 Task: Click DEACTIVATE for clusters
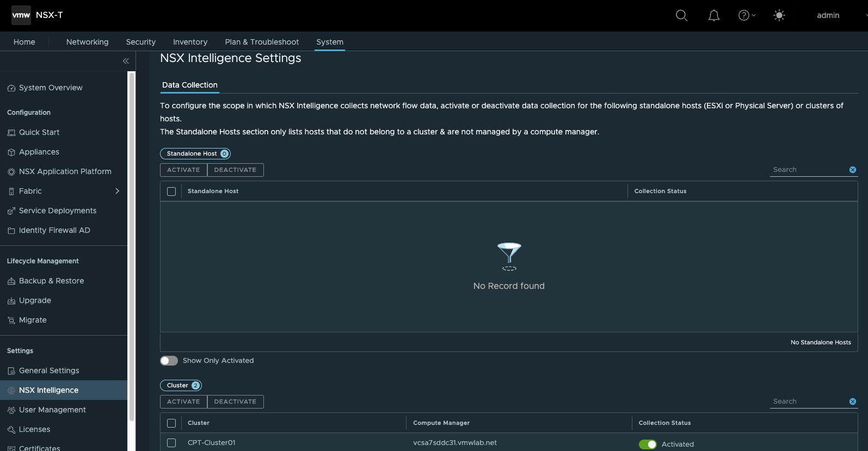tap(235, 401)
